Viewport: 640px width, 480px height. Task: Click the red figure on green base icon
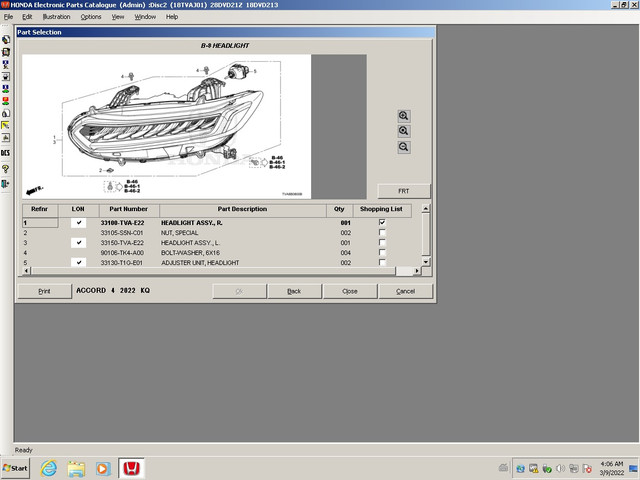point(5,101)
